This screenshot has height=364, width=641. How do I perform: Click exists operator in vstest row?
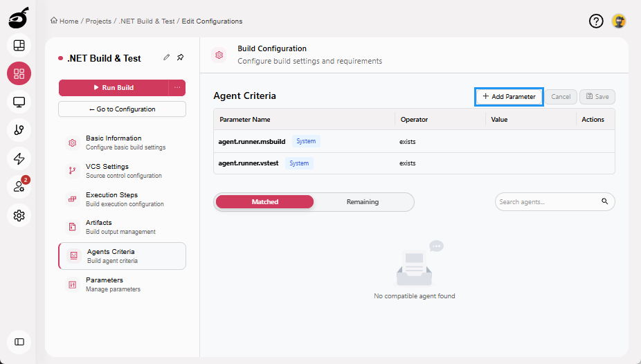pyautogui.click(x=408, y=163)
